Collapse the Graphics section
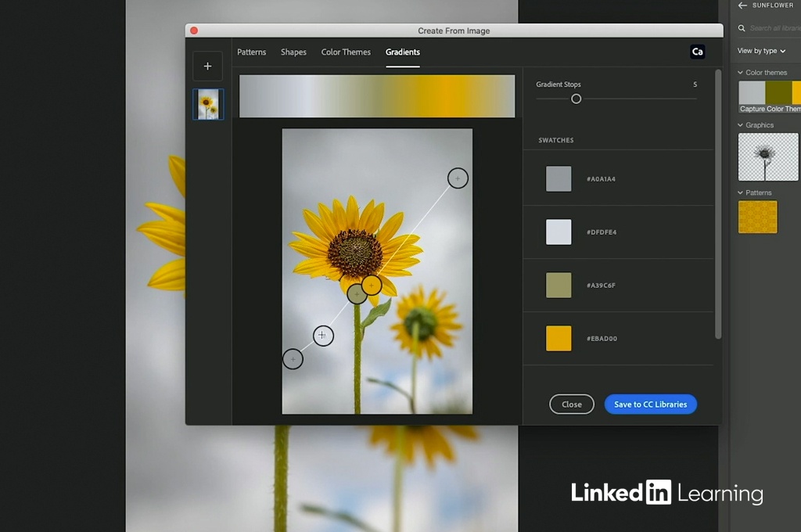This screenshot has width=801, height=532. point(741,125)
